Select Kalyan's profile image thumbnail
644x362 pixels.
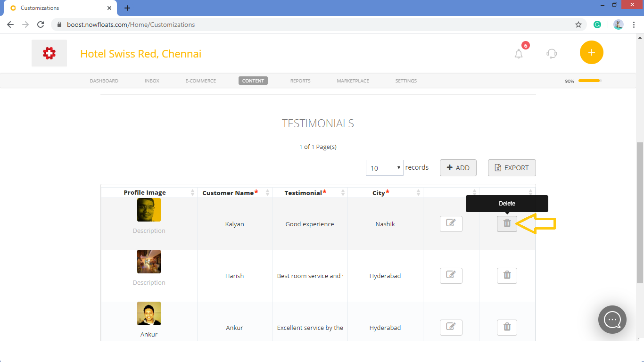149,210
